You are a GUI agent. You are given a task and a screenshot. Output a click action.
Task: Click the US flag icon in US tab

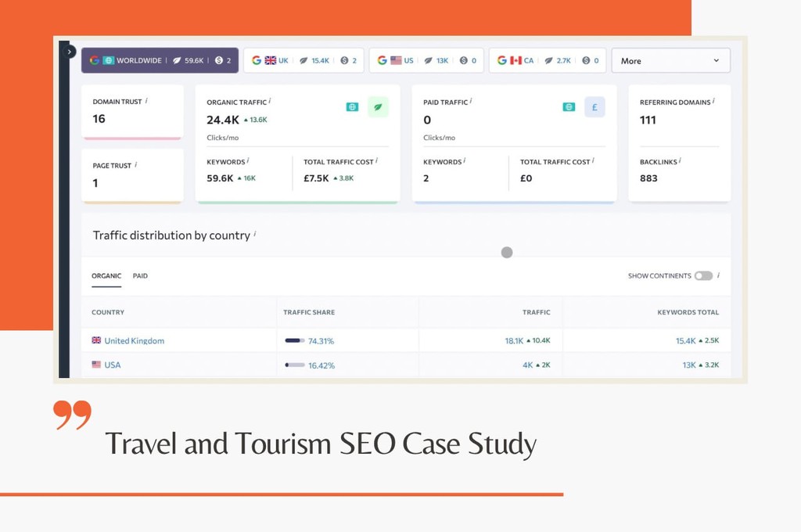coord(396,60)
